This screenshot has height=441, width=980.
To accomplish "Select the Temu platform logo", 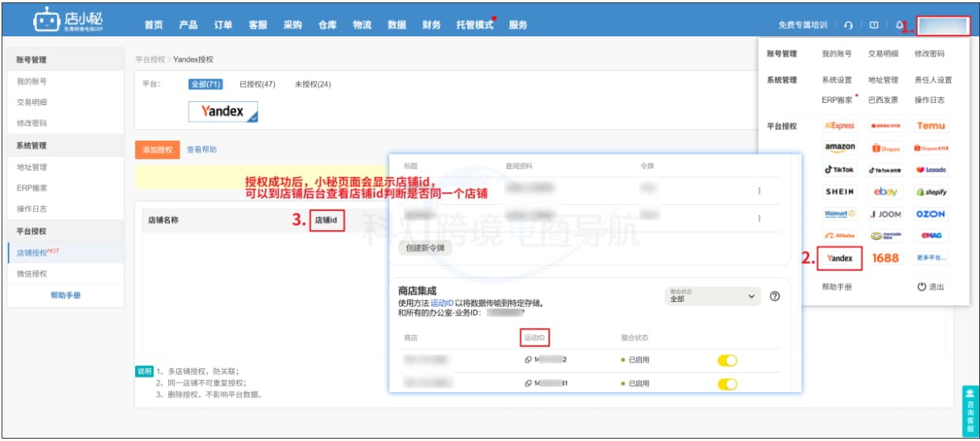I will pyautogui.click(x=930, y=126).
